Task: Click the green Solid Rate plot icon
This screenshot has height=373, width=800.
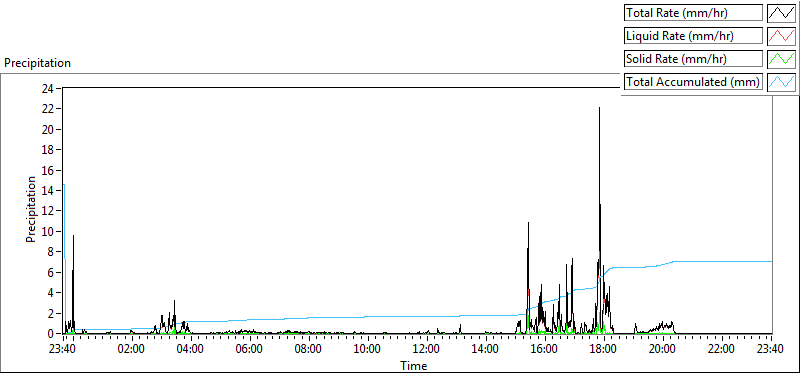Action: coord(781,58)
